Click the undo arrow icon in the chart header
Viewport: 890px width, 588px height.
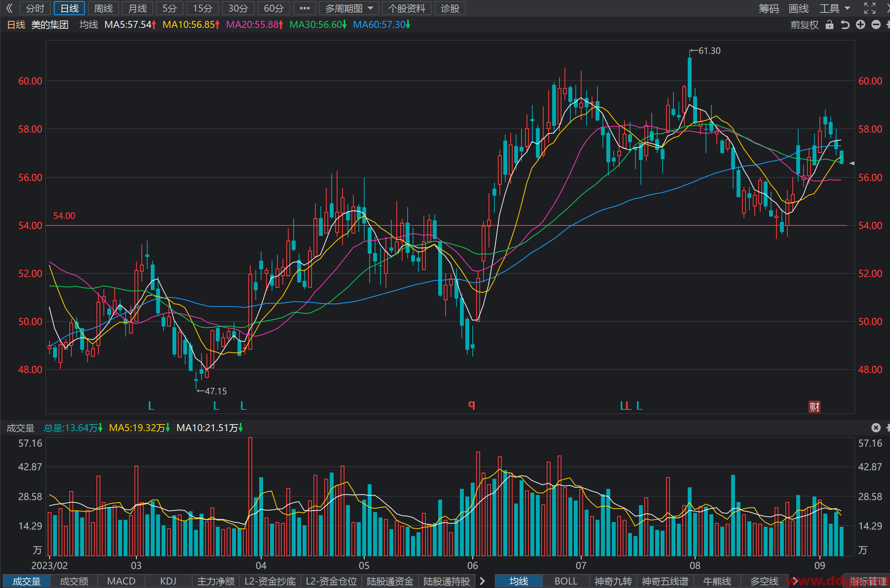[x=845, y=25]
